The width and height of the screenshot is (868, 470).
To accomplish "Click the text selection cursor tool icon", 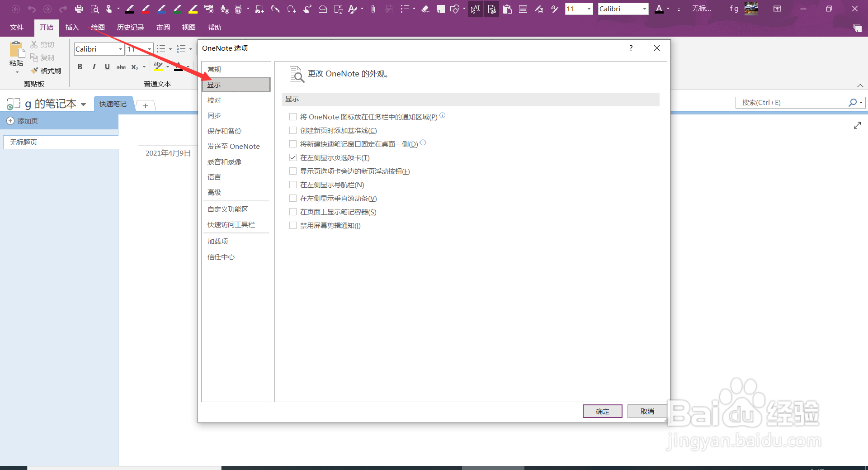I will tap(475, 9).
